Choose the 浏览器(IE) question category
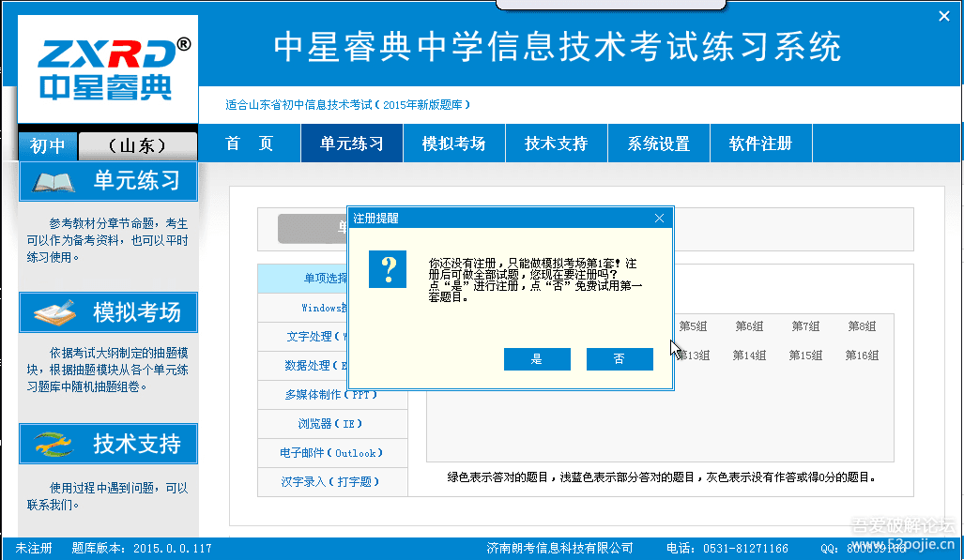This screenshot has height=560, width=964. (330, 423)
